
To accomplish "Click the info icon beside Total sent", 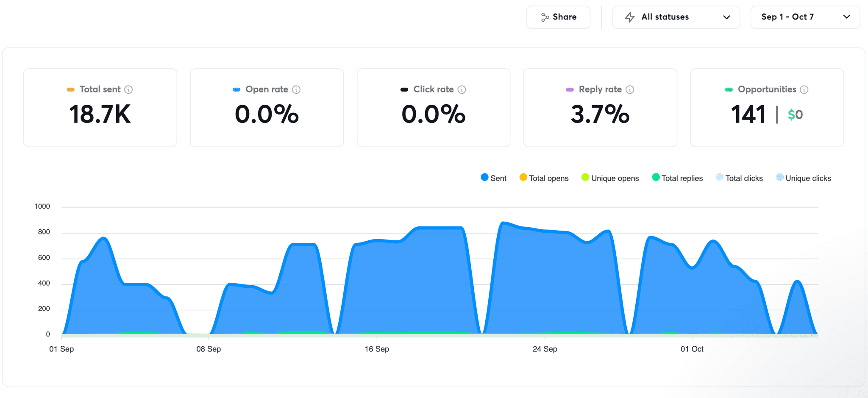I will pos(128,89).
